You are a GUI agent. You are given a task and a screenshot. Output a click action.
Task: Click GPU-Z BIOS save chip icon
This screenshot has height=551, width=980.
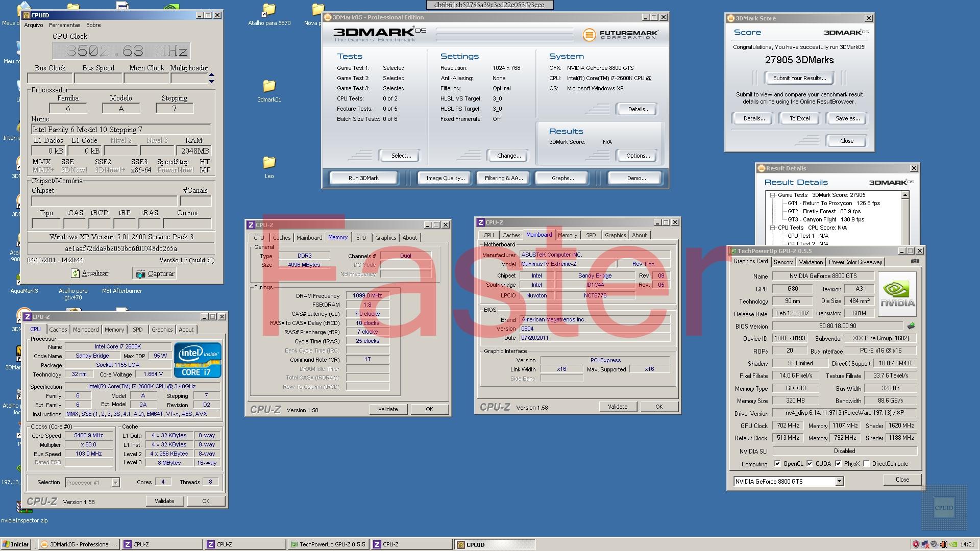(911, 325)
